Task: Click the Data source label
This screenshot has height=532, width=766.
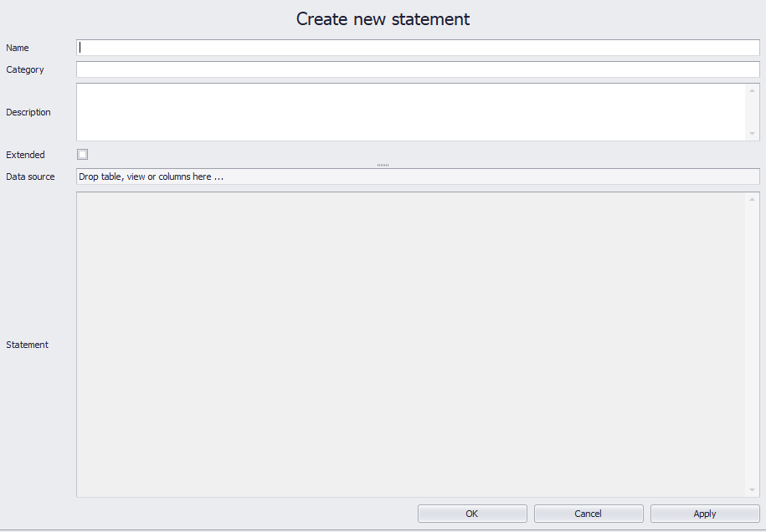Action: [x=30, y=176]
